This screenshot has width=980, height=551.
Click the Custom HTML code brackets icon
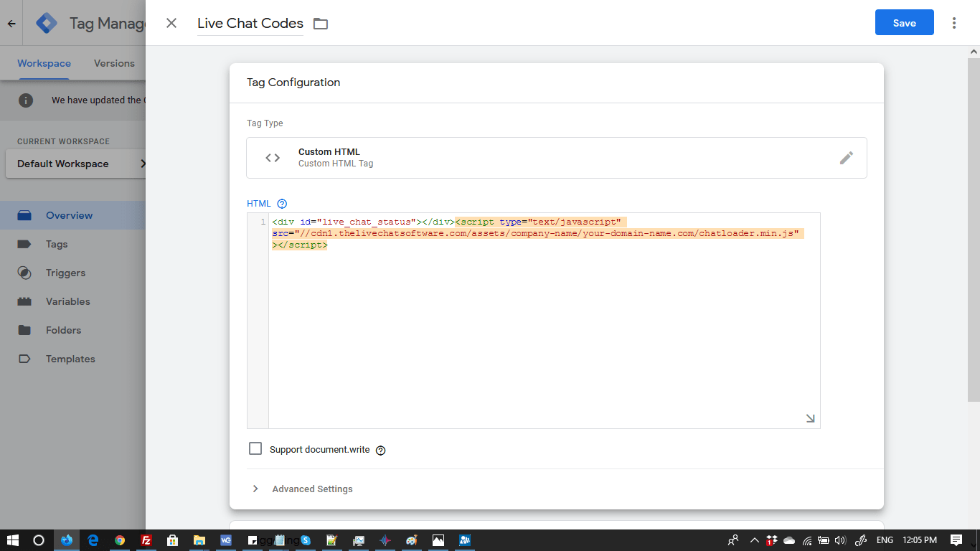coord(273,158)
